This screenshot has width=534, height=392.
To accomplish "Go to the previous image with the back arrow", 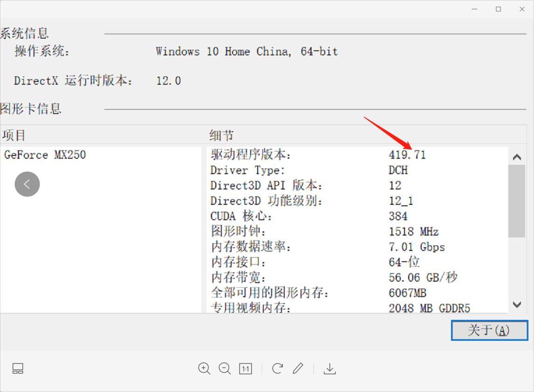I will 27,184.
